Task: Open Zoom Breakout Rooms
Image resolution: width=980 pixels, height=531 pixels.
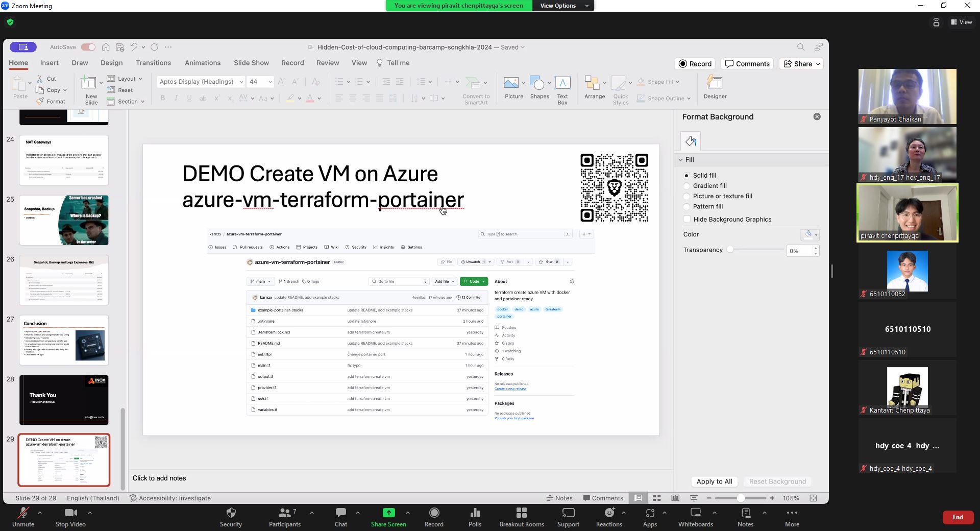Action: (521, 517)
